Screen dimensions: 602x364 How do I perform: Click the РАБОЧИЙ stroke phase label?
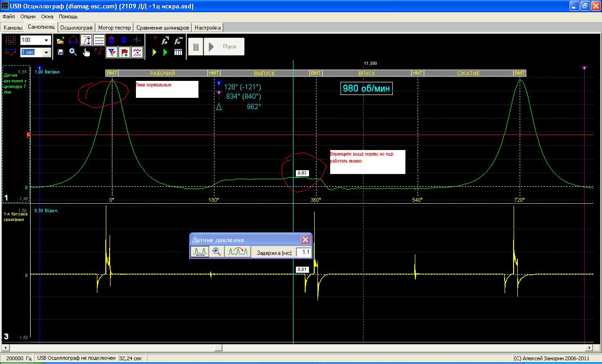coord(163,73)
